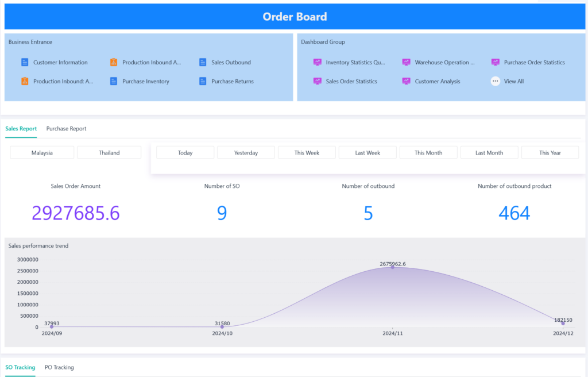Click the Inventory Statistics dashboard icon
The width and height of the screenshot is (588, 377).
coord(317,62)
